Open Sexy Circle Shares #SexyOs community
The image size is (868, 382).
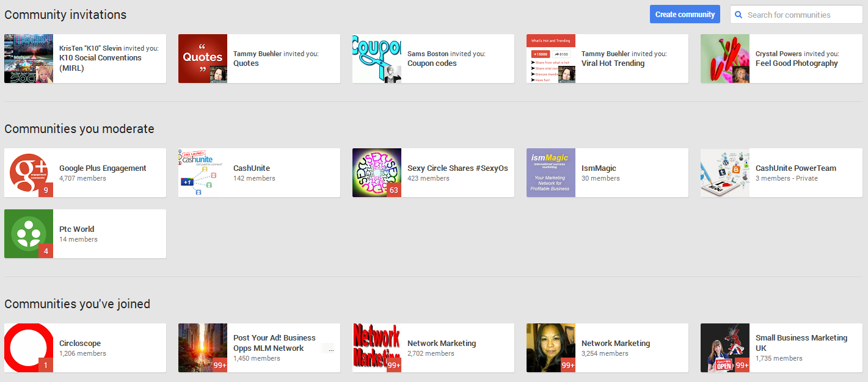458,168
